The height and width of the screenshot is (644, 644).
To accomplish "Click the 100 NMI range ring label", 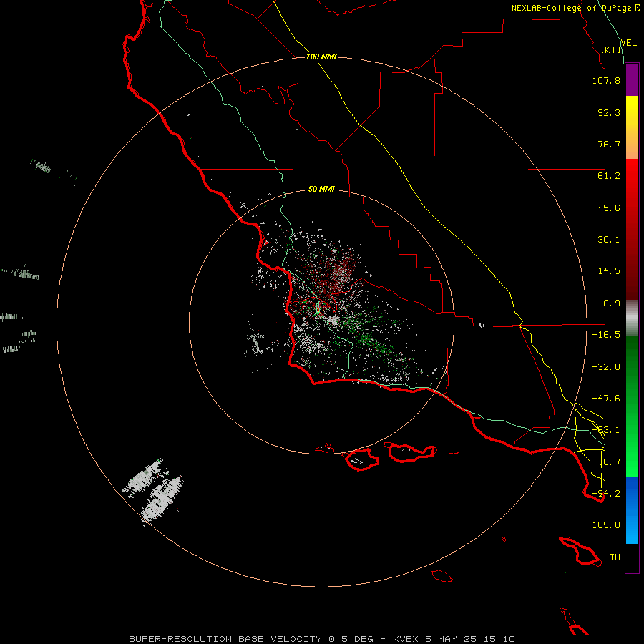I will coord(321,57).
